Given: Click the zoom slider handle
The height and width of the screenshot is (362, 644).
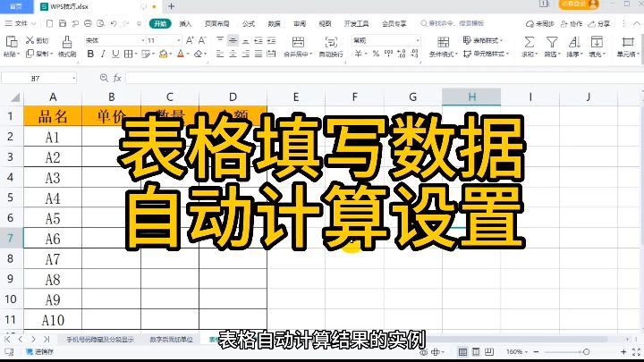Looking at the screenshot, I should click(586, 352).
